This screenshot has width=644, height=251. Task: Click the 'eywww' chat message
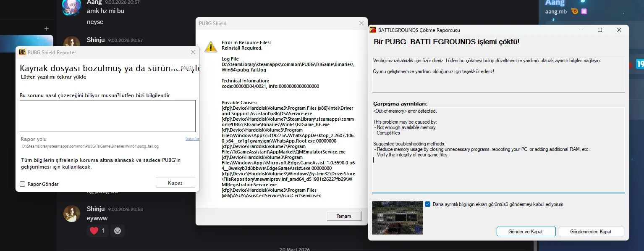click(97, 218)
